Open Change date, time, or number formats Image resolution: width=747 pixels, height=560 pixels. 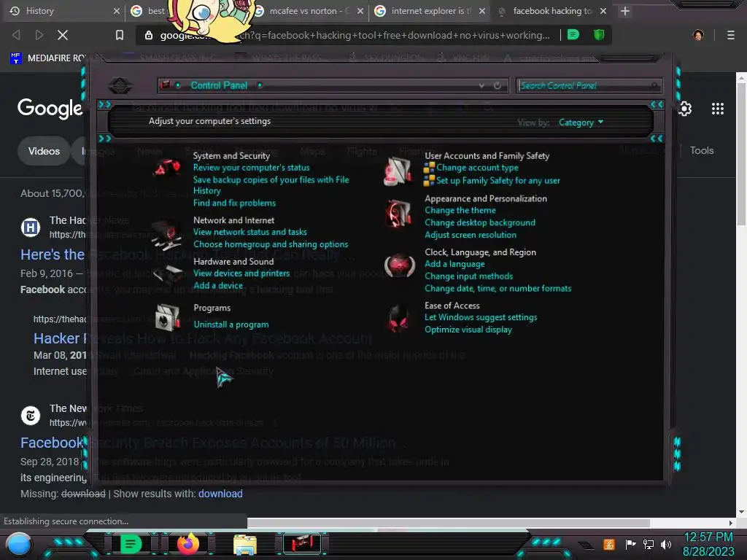tap(498, 289)
